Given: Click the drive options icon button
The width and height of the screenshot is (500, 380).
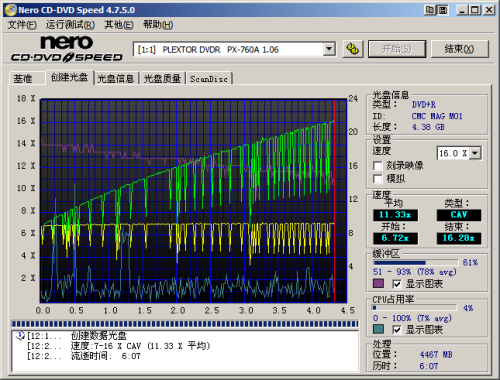Looking at the screenshot, I should coord(353,49).
